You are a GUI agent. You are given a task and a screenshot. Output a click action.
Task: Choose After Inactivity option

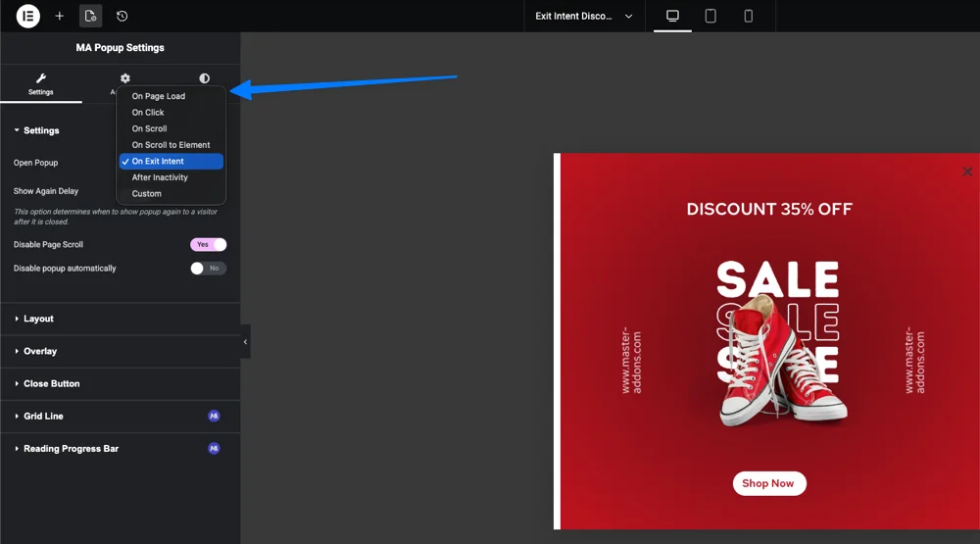(171, 177)
